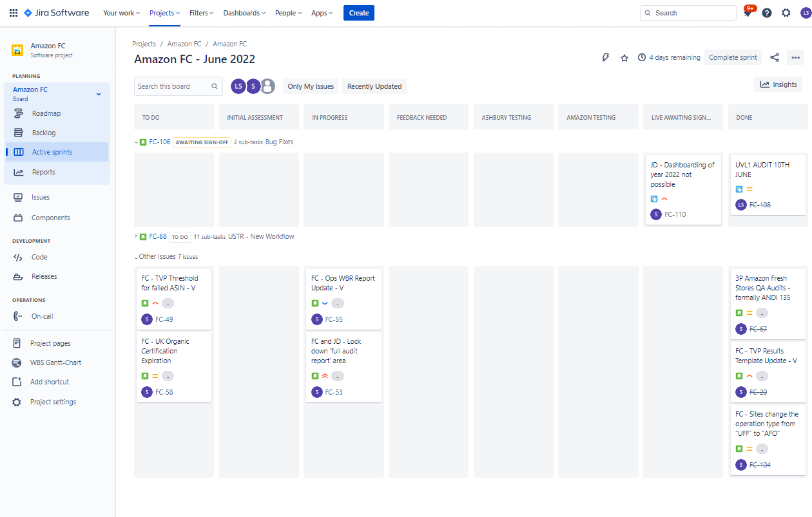The height and width of the screenshot is (517, 812).
Task: Click the blue Create button
Action: [359, 13]
